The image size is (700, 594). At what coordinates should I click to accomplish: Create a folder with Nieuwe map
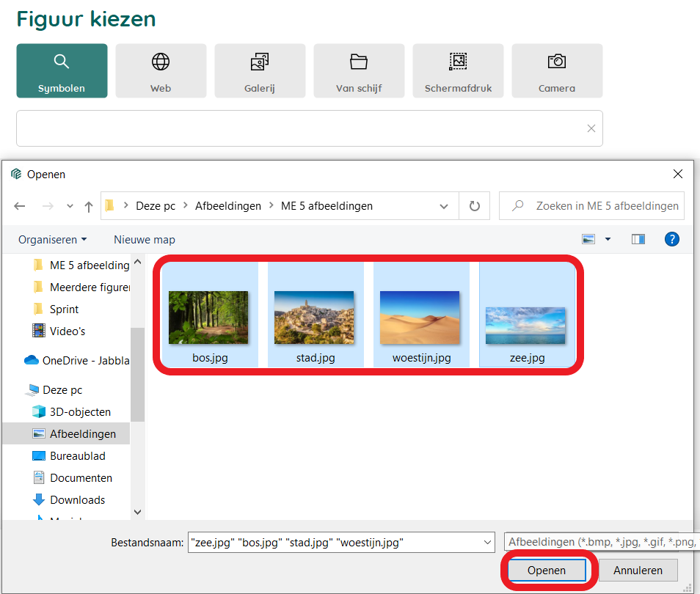pyautogui.click(x=145, y=240)
